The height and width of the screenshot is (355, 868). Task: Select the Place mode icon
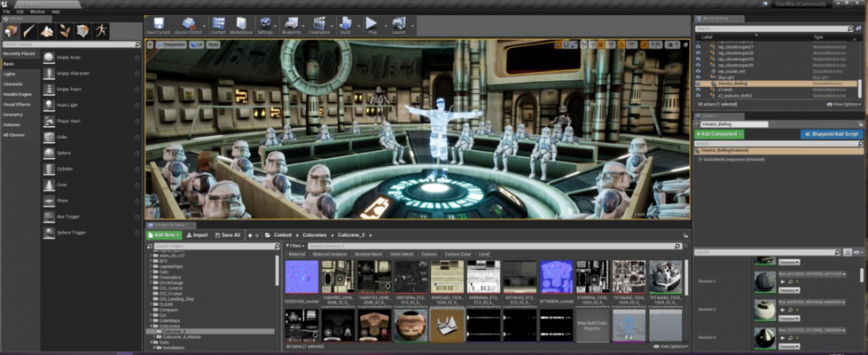[x=11, y=31]
